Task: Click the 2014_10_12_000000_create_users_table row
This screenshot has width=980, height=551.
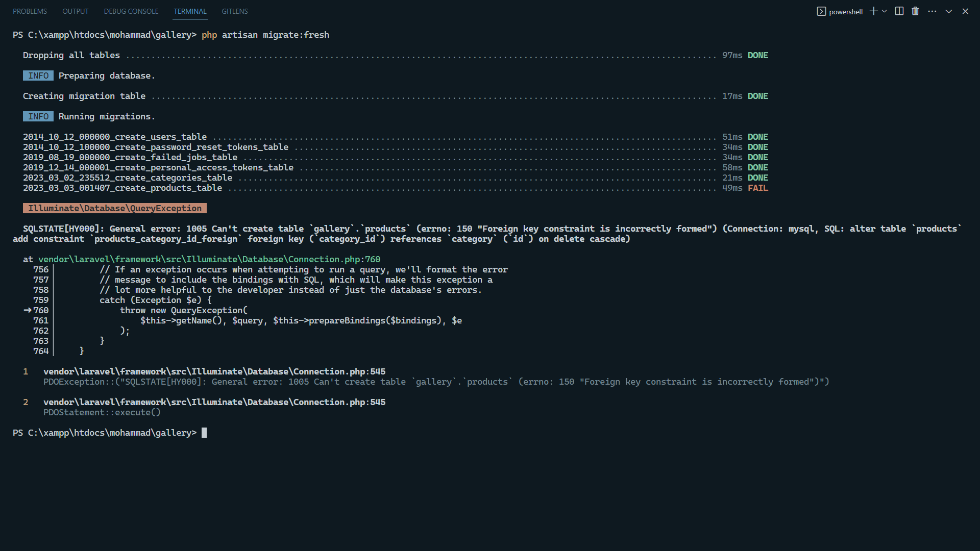Action: 396,137
